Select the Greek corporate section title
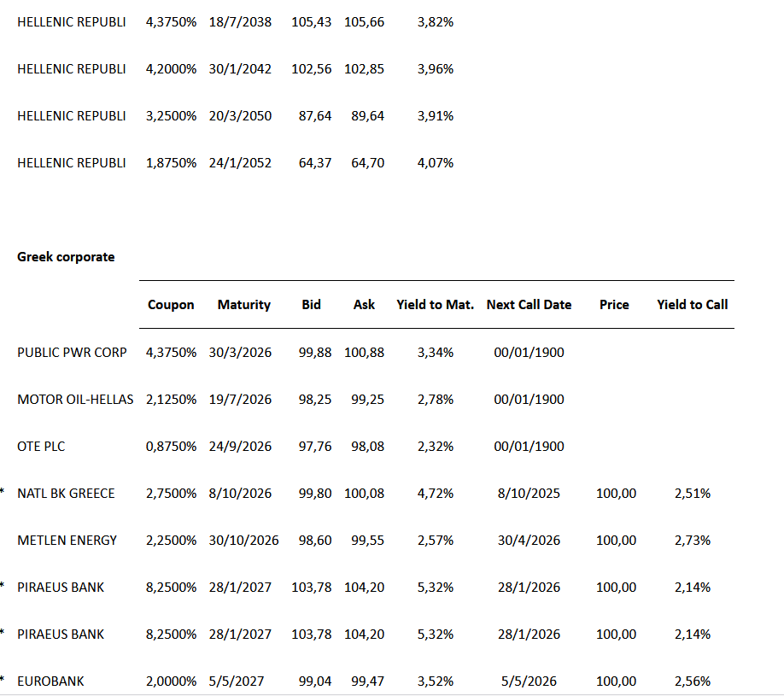The image size is (784, 696). coord(66,257)
